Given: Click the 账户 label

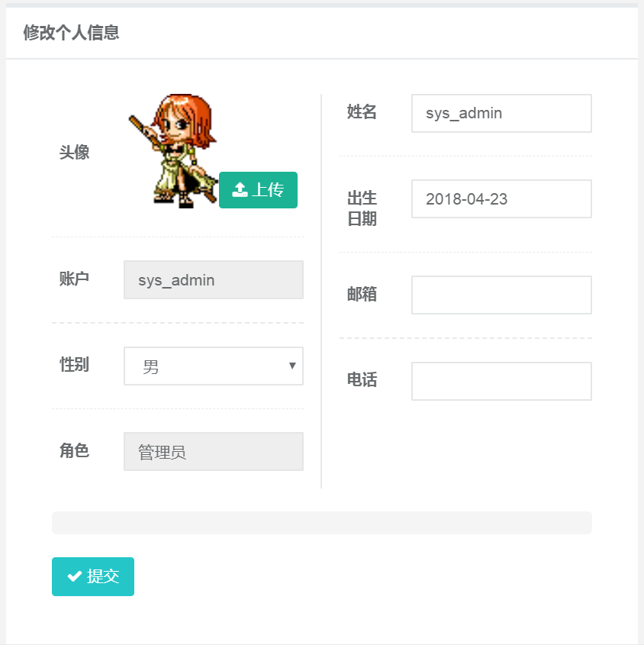Looking at the screenshot, I should [x=75, y=279].
